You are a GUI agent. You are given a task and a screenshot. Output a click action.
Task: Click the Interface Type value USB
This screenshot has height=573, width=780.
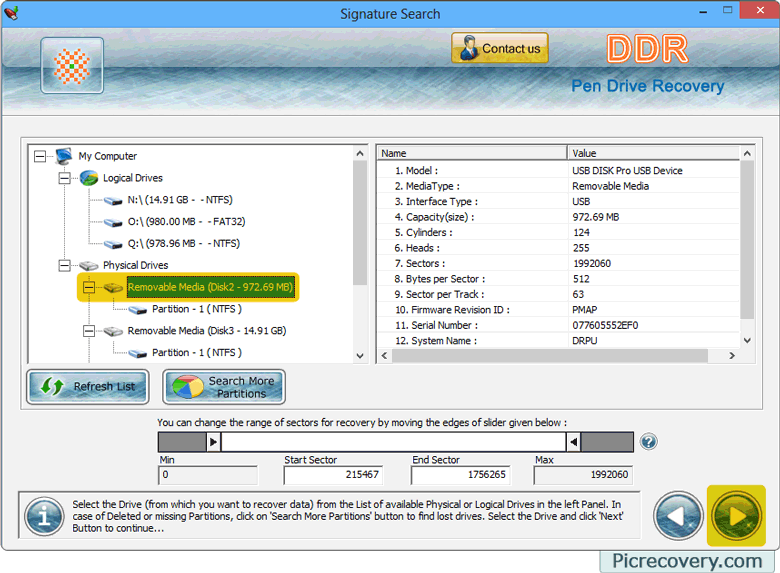[x=581, y=201]
